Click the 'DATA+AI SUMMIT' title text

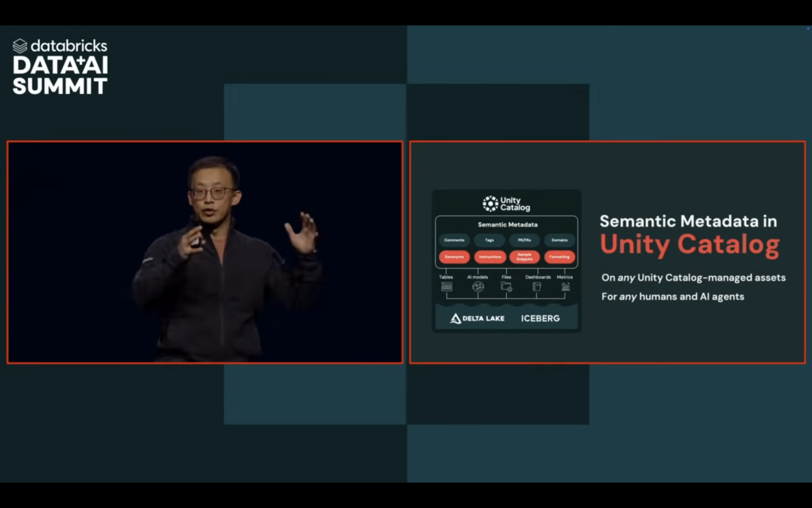click(60, 76)
